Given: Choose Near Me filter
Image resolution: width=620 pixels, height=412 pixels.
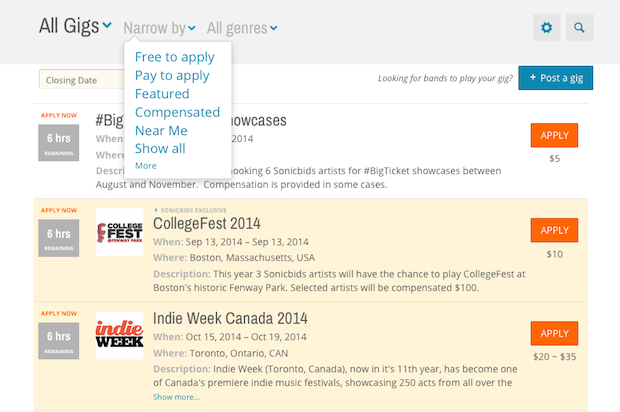Looking at the screenshot, I should 161,130.
